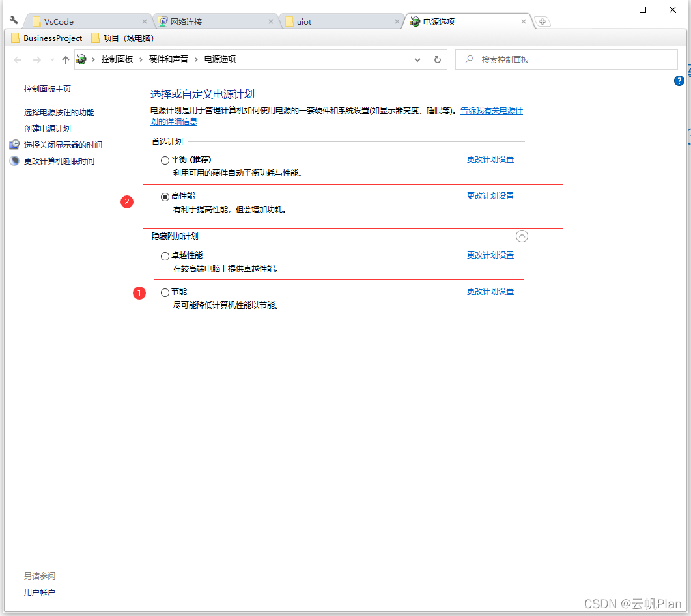This screenshot has height=616, width=691.
Task: Refresh the control panel page
Action: pyautogui.click(x=437, y=59)
